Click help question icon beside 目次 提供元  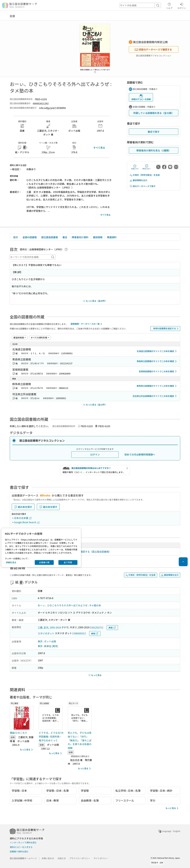coord(66,249)
